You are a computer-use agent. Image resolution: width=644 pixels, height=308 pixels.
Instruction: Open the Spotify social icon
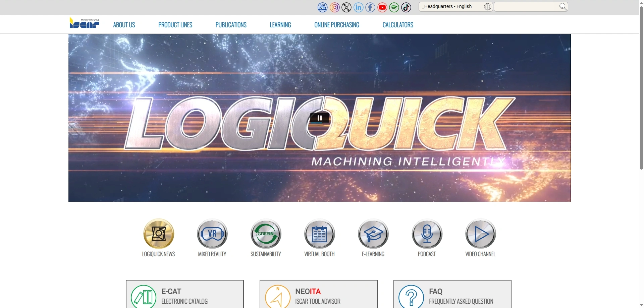(x=394, y=7)
